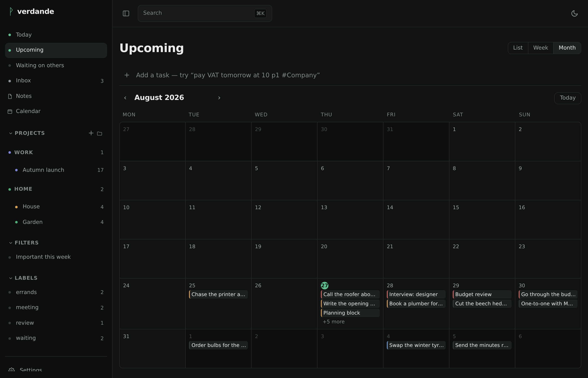The width and height of the screenshot is (588, 378).
Task: Open Notes from the sidebar
Action: [56, 96]
